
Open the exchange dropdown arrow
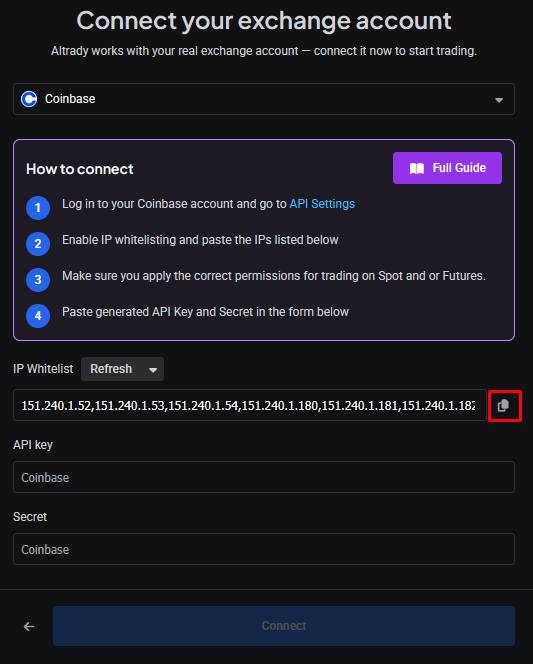click(499, 100)
